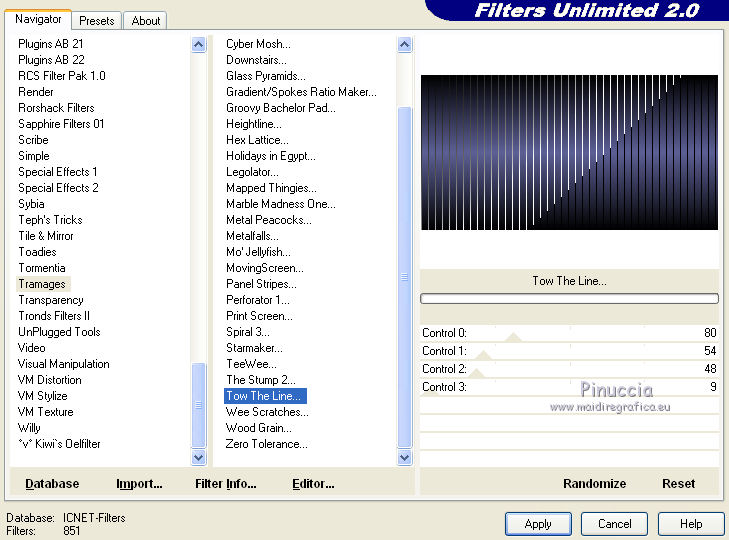Choose Perforator 1... effect
Screen dimensions: 729x540
pyautogui.click(x=258, y=300)
